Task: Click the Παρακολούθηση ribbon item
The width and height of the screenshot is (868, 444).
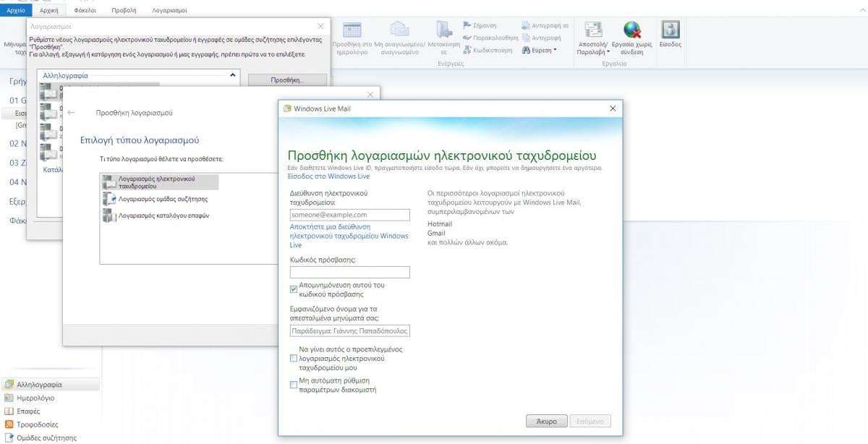Action: [490, 38]
